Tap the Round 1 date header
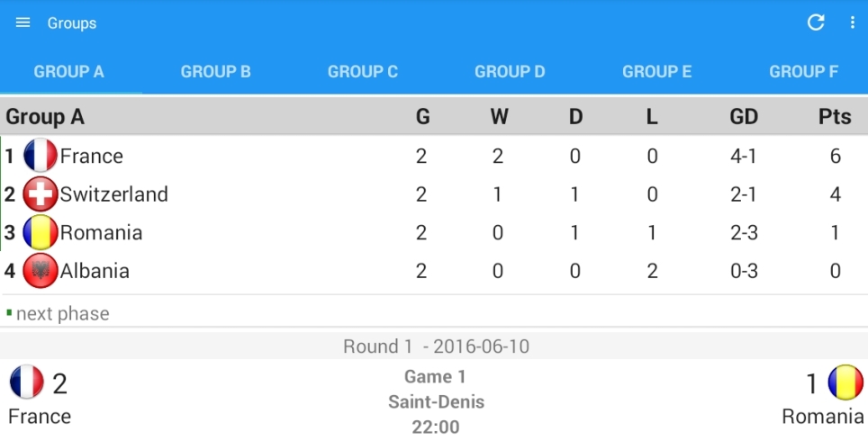This screenshot has height=441, width=868. [x=435, y=346]
